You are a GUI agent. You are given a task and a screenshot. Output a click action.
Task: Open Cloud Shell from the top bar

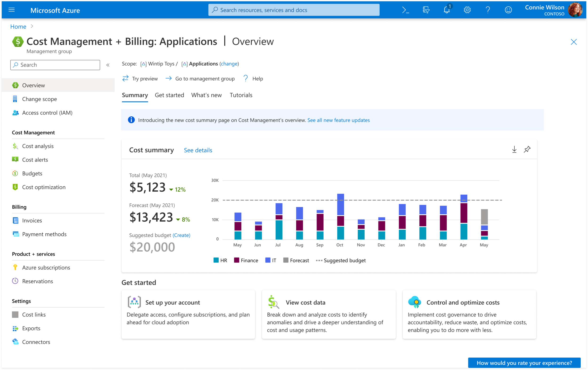click(405, 10)
